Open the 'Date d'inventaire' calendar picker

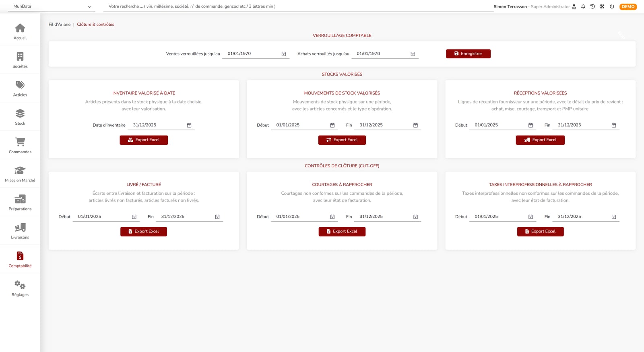189,126
